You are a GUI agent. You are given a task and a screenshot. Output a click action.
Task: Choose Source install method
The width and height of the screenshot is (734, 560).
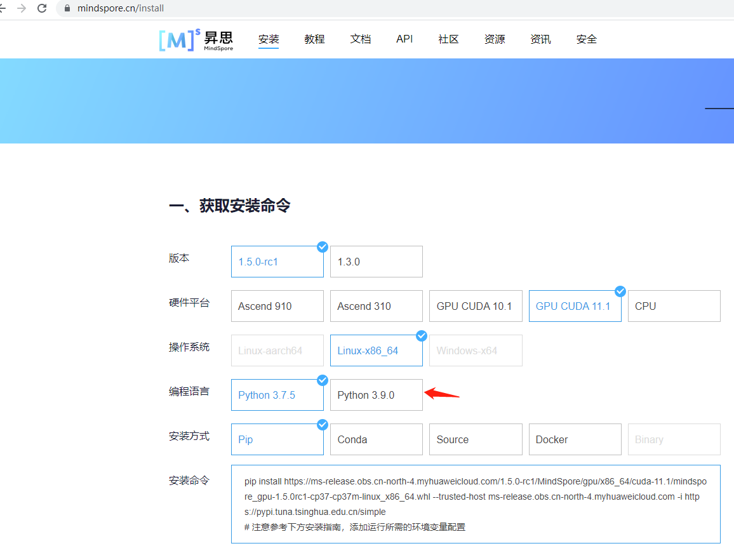pos(476,439)
